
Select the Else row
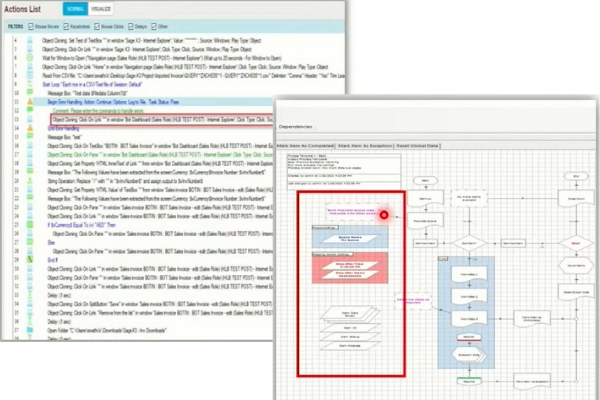pos(51,243)
